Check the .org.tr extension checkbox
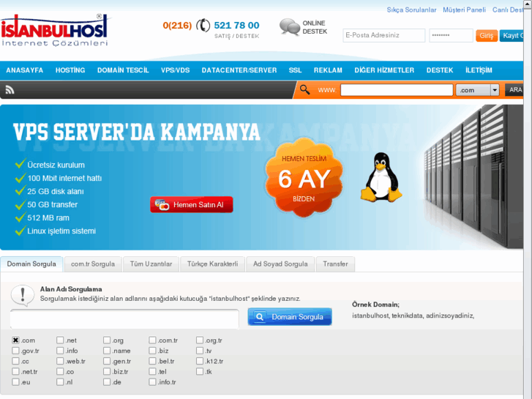Screen dimensions: 532x399 coord(200,340)
